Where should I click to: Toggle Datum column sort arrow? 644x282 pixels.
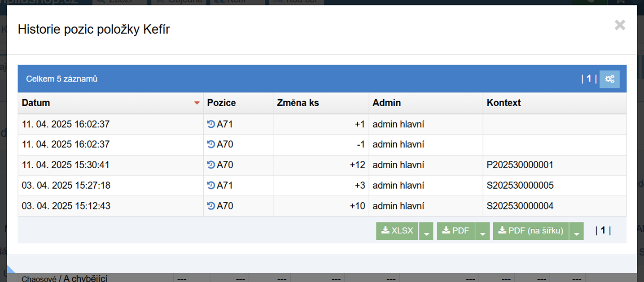coord(197,103)
